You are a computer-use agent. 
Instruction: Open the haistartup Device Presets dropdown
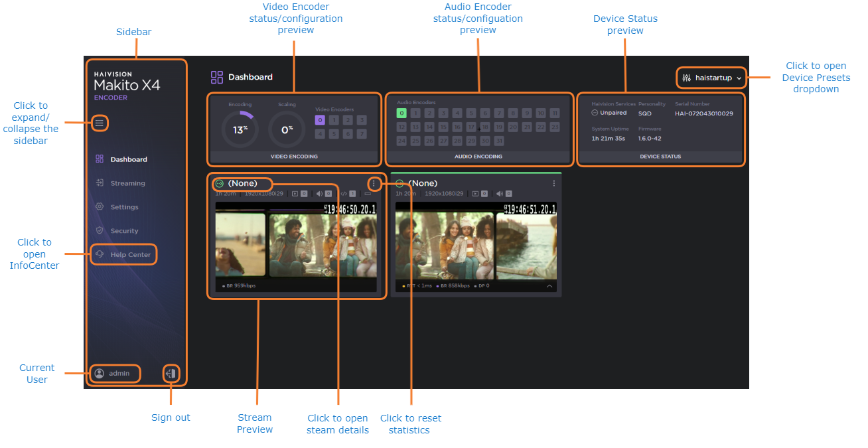click(711, 78)
